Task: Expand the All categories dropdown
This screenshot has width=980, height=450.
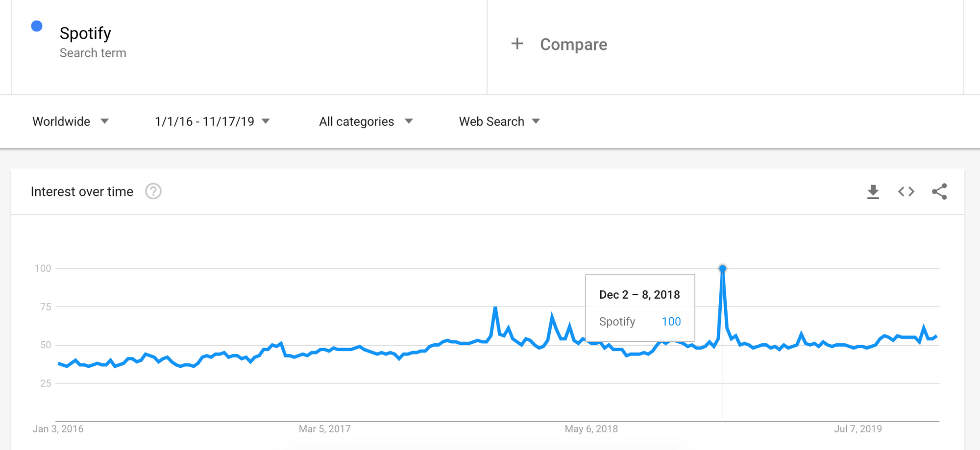Action: [366, 121]
